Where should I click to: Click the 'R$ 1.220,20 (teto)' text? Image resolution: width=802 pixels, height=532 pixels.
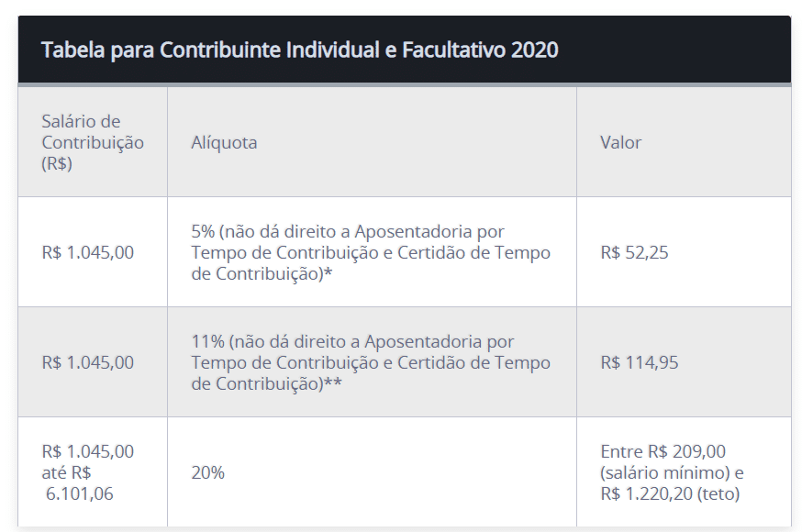(x=670, y=493)
